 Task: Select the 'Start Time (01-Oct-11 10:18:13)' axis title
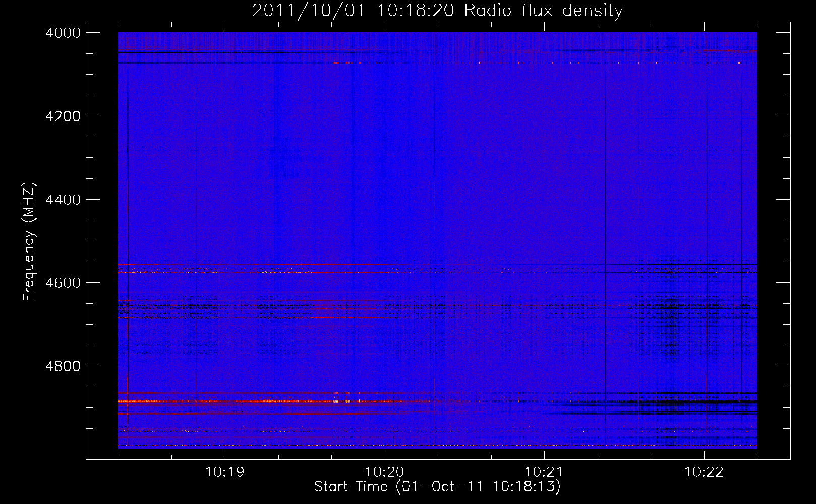coord(437,487)
